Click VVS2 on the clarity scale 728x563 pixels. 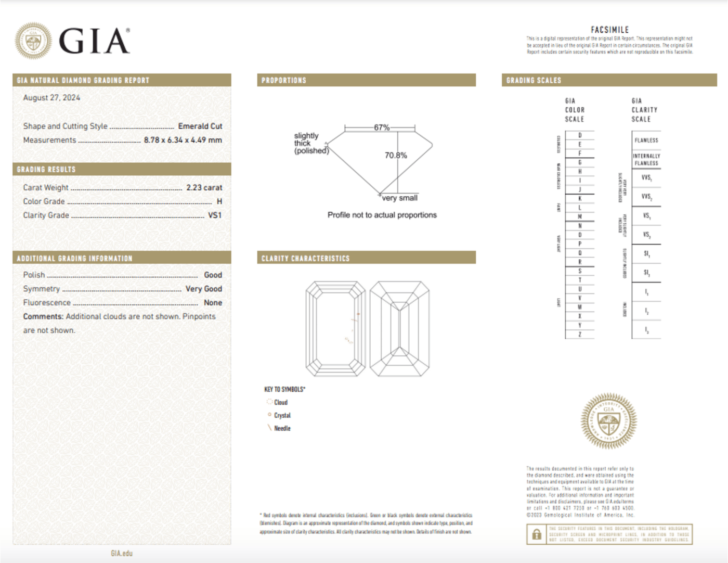coord(646,197)
